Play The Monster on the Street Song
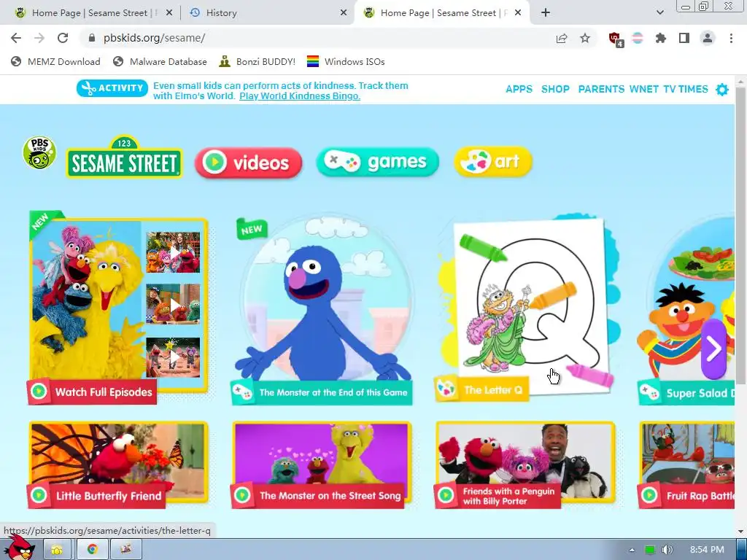Viewport: 747px width, 560px height. [x=322, y=465]
